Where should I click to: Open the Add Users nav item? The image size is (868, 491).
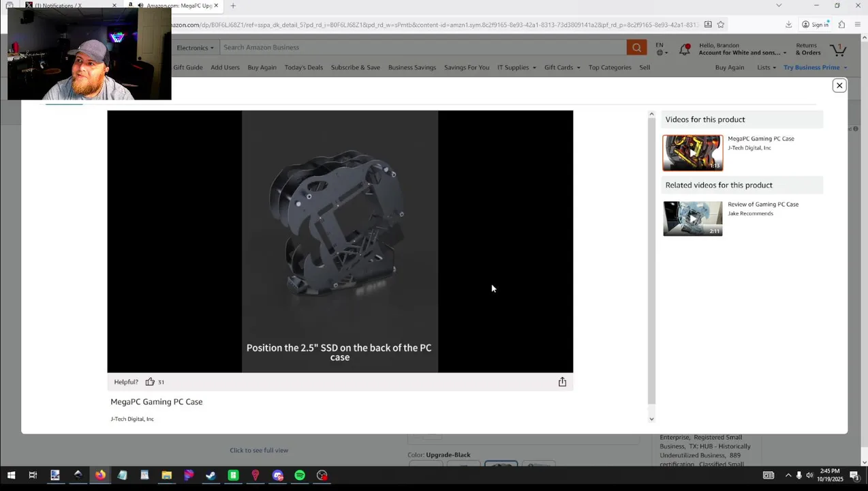click(x=225, y=68)
